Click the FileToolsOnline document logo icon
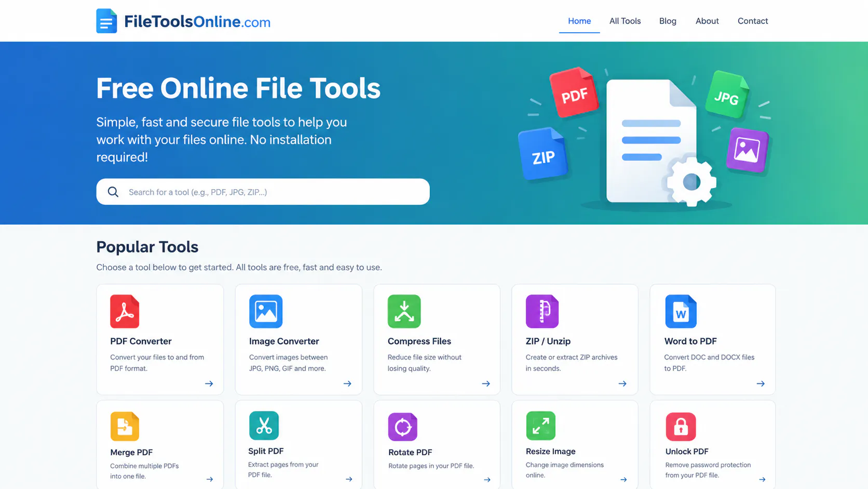This screenshot has width=868, height=489. tap(106, 21)
